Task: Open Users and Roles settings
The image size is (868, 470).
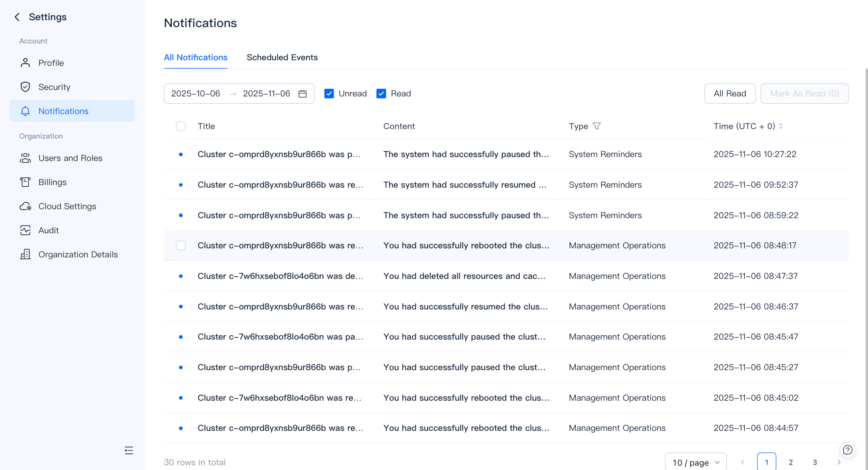Action: [70, 158]
